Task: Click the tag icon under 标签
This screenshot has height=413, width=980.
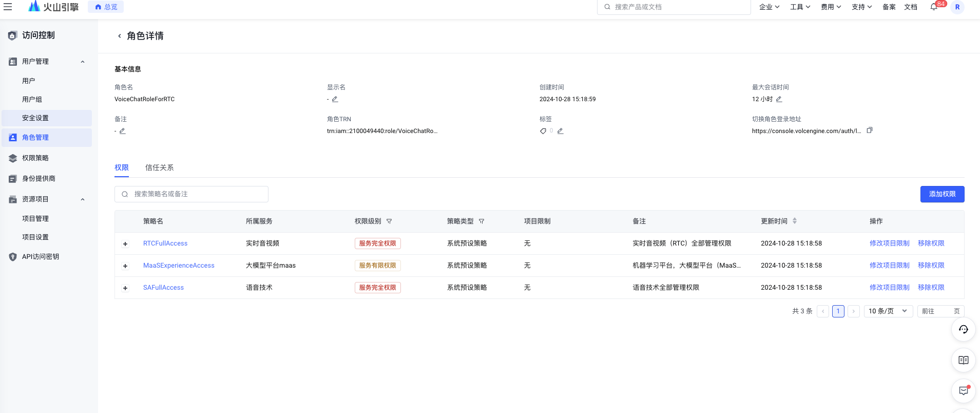Action: [x=543, y=131]
